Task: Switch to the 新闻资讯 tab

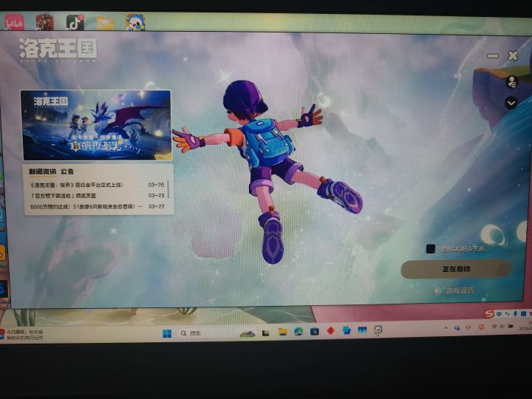Action: (42, 171)
